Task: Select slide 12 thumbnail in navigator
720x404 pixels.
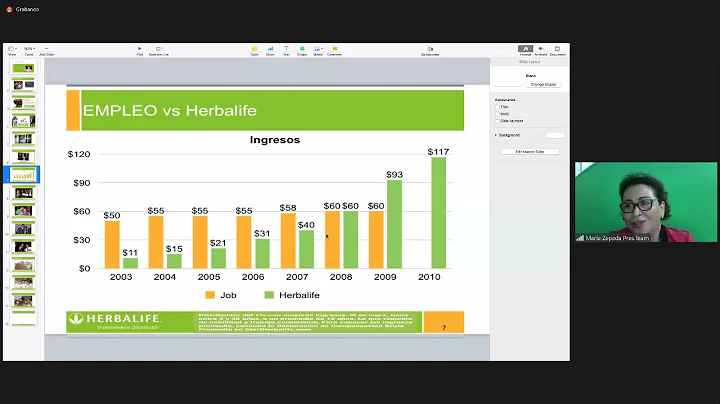Action: click(x=23, y=264)
